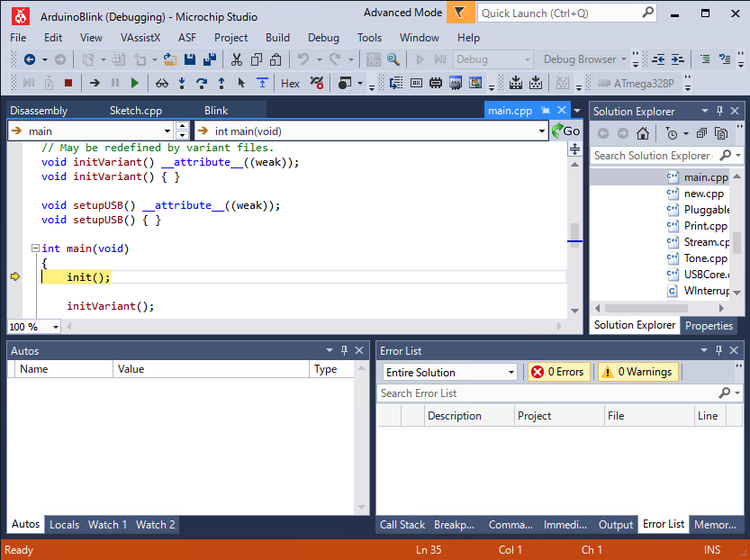Open the Entire Solution scope dropdown

tap(450, 372)
